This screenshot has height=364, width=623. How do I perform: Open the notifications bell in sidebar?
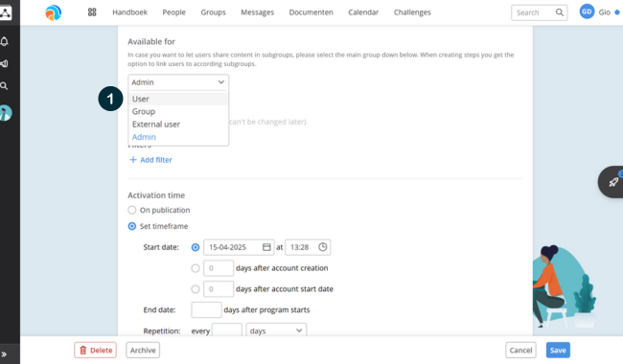click(x=5, y=41)
